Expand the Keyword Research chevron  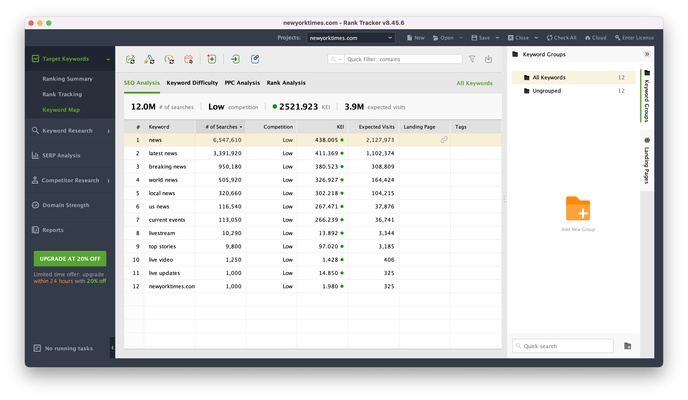click(108, 131)
